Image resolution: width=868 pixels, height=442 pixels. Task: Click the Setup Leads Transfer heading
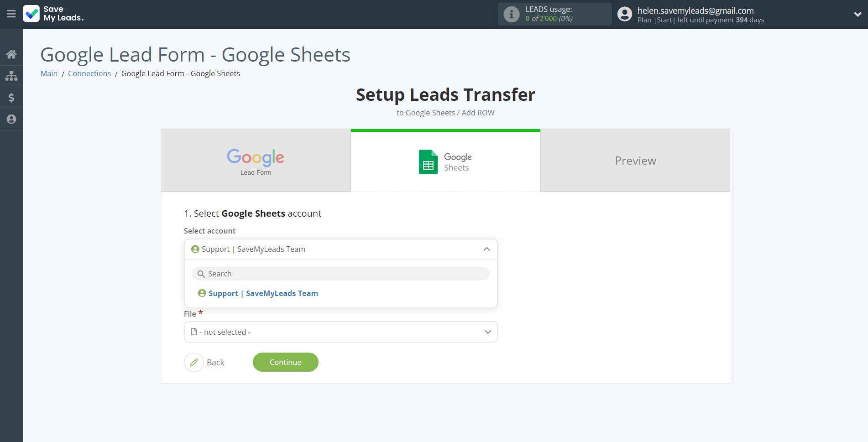pos(445,94)
